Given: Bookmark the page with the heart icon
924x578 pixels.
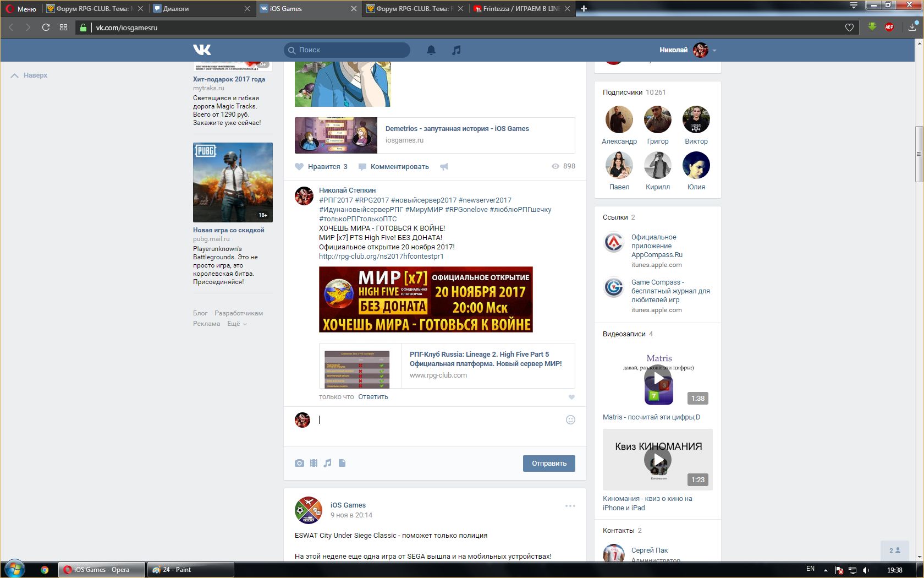Looking at the screenshot, I should click(x=849, y=28).
